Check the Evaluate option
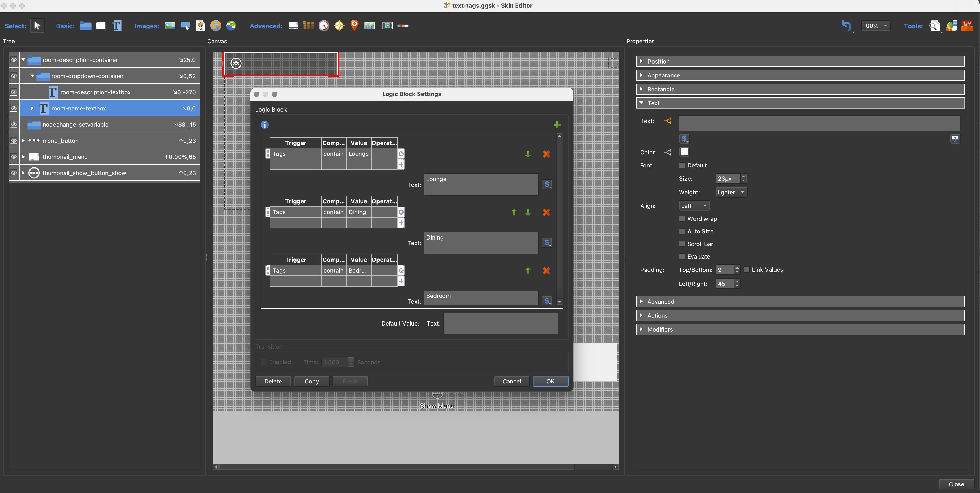This screenshot has width=980, height=493. 682,256
